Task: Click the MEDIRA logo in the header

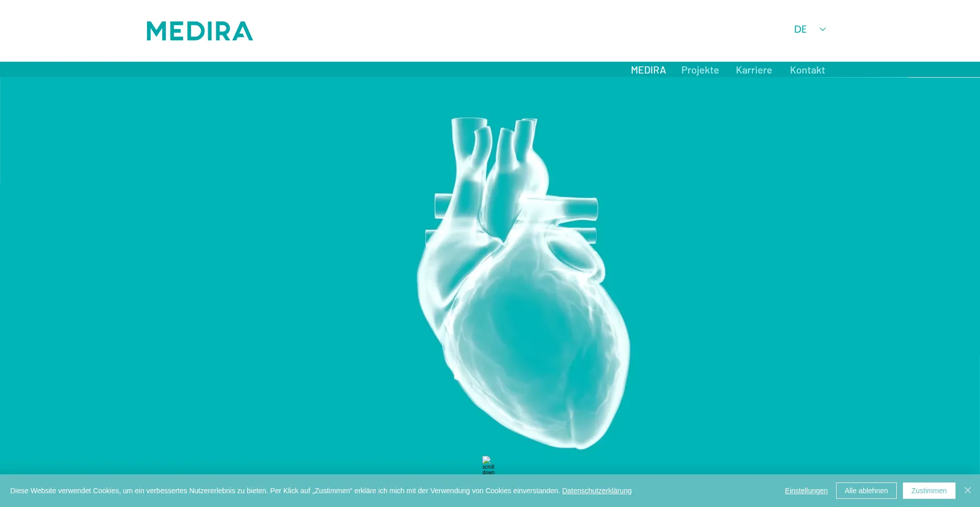Action: coord(200,31)
